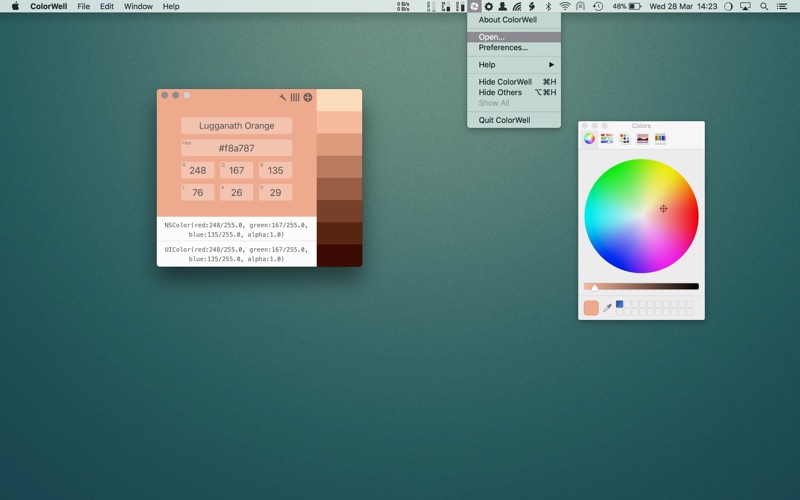Screen dimensions: 800x500
Task: Click the a value field showing 26
Action: coord(237,192)
